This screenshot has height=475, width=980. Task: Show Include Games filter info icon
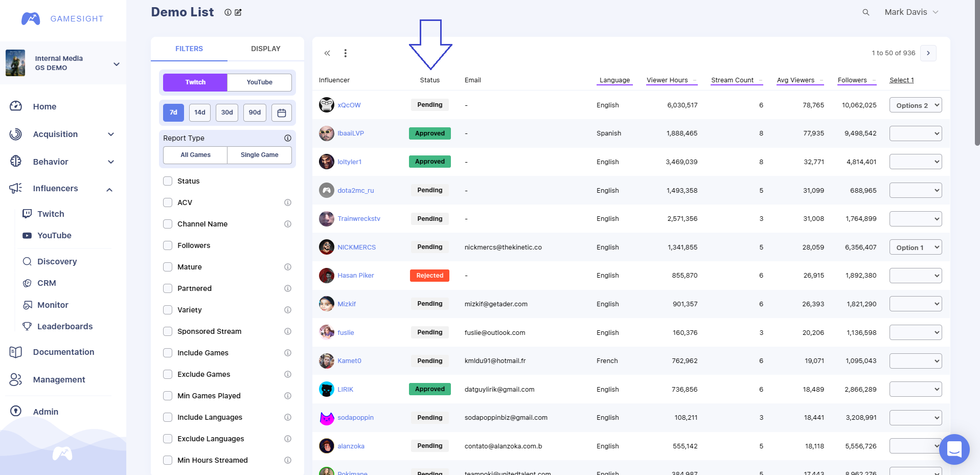288,353
